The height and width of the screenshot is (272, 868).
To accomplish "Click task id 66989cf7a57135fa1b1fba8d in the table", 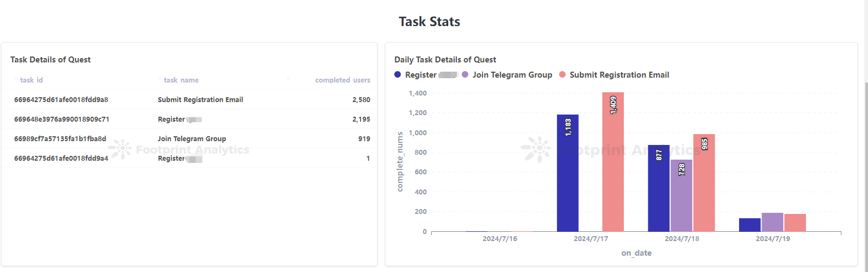I will click(60, 139).
